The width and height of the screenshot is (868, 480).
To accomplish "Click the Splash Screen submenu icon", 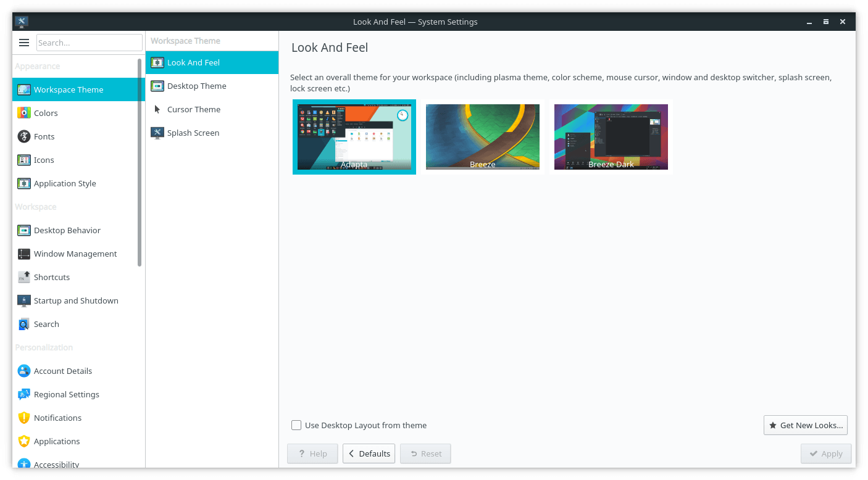I will [157, 133].
